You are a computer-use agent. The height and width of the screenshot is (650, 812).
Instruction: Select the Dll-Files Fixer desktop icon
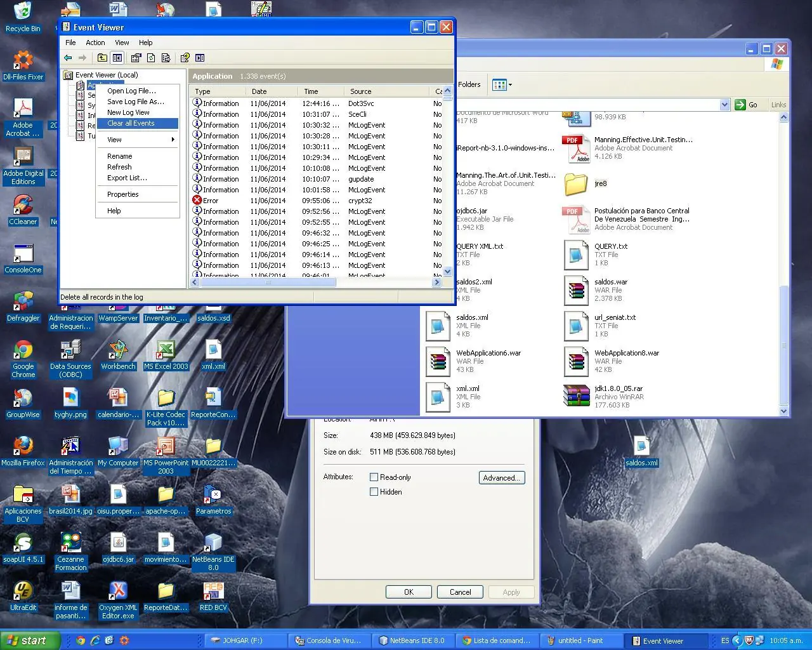pos(23,65)
